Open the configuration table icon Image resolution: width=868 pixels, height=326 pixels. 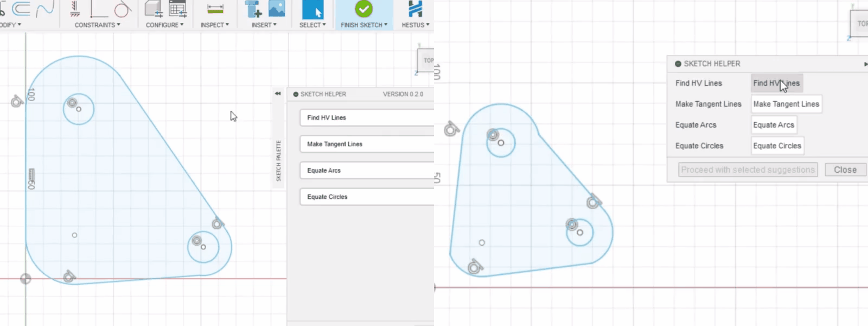(x=178, y=9)
